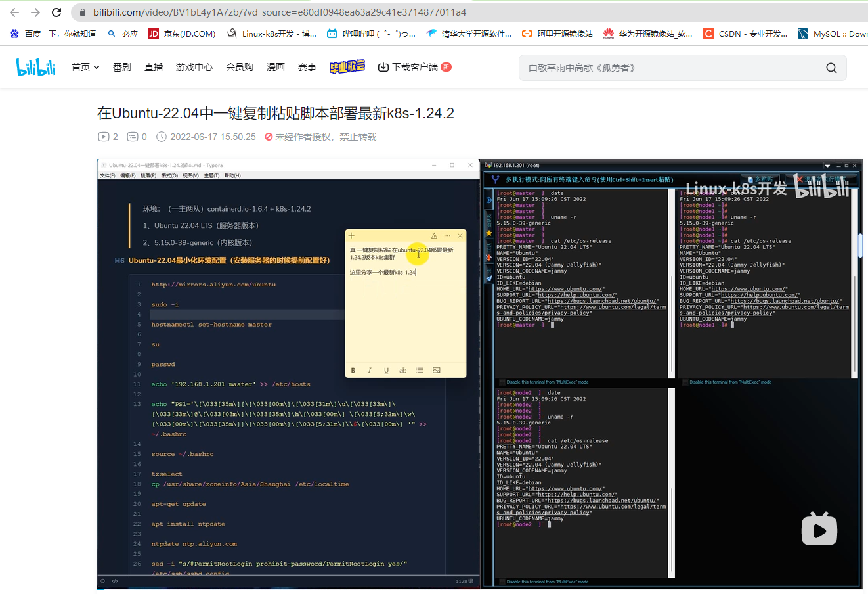Toggle italic in the sticky note
This screenshot has width=868, height=594.
pyautogui.click(x=370, y=371)
